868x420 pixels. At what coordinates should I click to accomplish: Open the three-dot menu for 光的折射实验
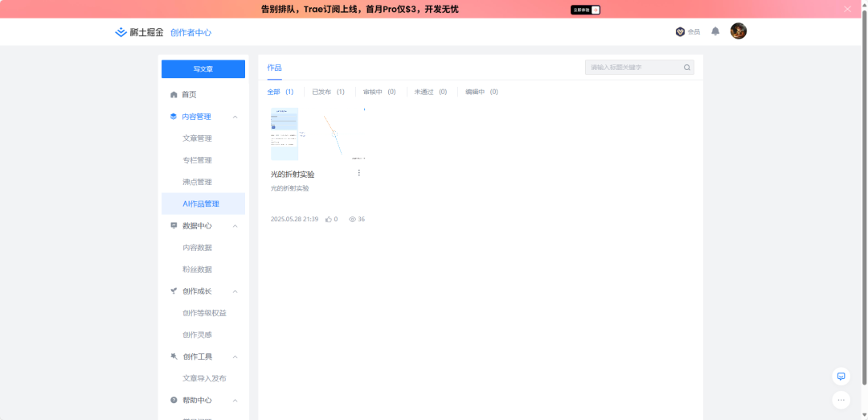358,173
